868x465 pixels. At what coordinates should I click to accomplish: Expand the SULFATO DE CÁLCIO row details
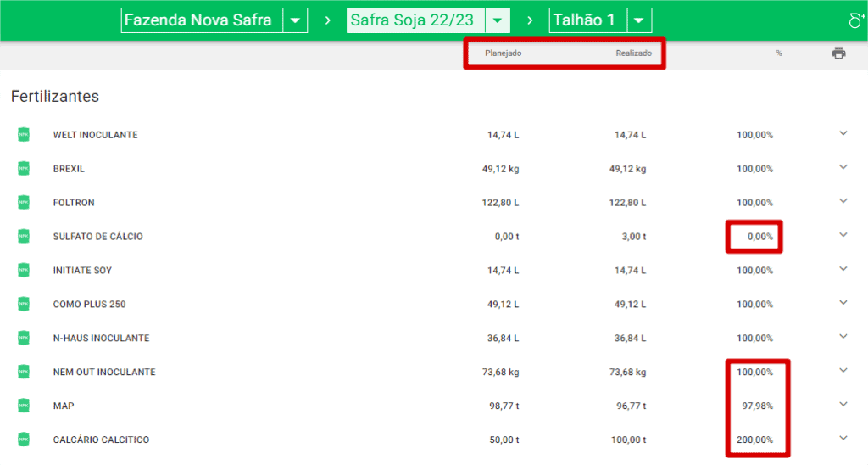tap(843, 235)
